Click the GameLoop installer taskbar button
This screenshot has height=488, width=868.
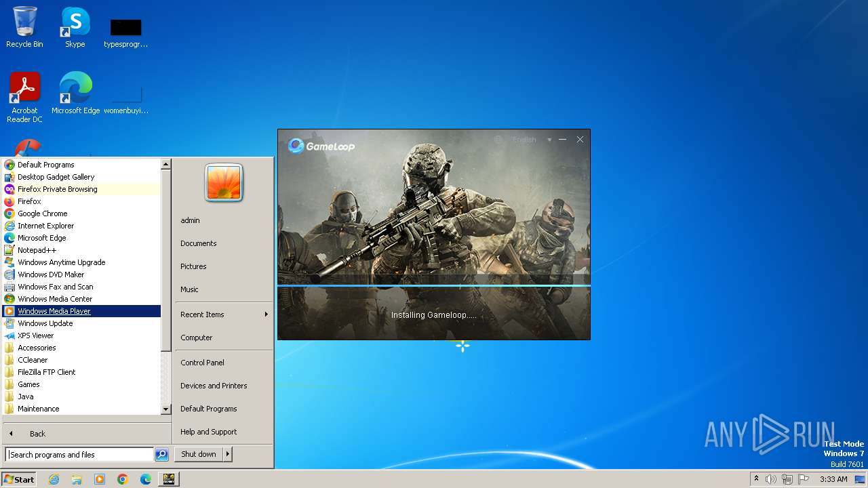(169, 479)
